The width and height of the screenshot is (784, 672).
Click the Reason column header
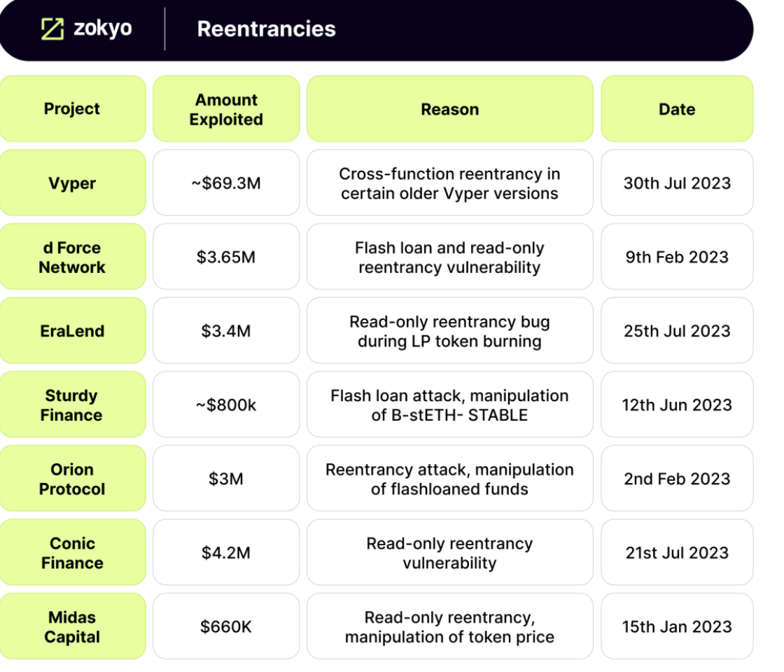449,109
